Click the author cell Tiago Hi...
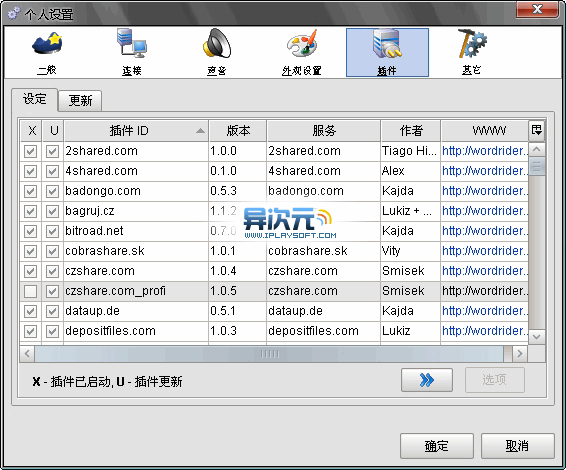 pos(410,151)
